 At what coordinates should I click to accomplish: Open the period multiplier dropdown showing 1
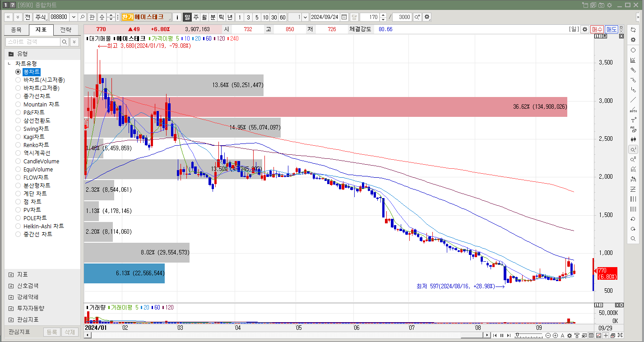click(305, 17)
